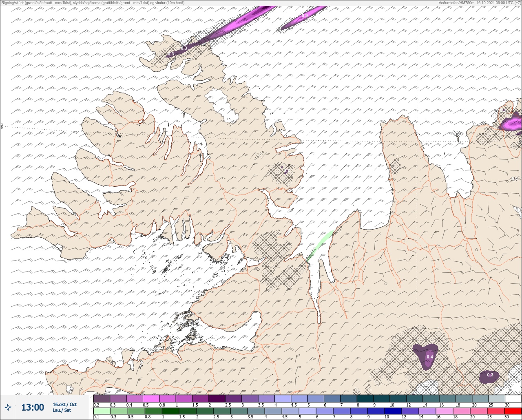Click the 0.9 value on the pink streak
Viewport: 522px width, 420px height.
click(305, 16)
